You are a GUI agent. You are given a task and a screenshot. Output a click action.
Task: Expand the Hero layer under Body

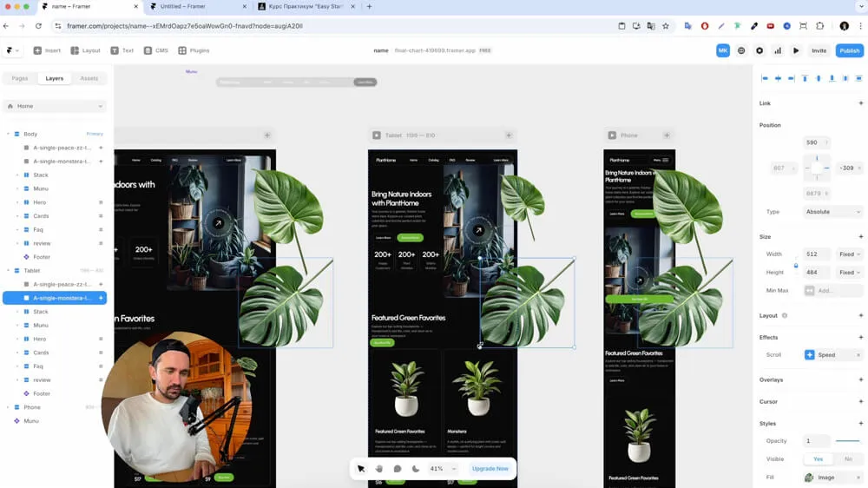point(17,202)
